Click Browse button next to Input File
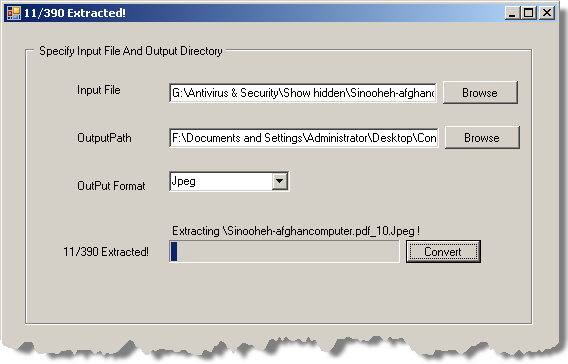568x364 pixels. click(x=480, y=93)
